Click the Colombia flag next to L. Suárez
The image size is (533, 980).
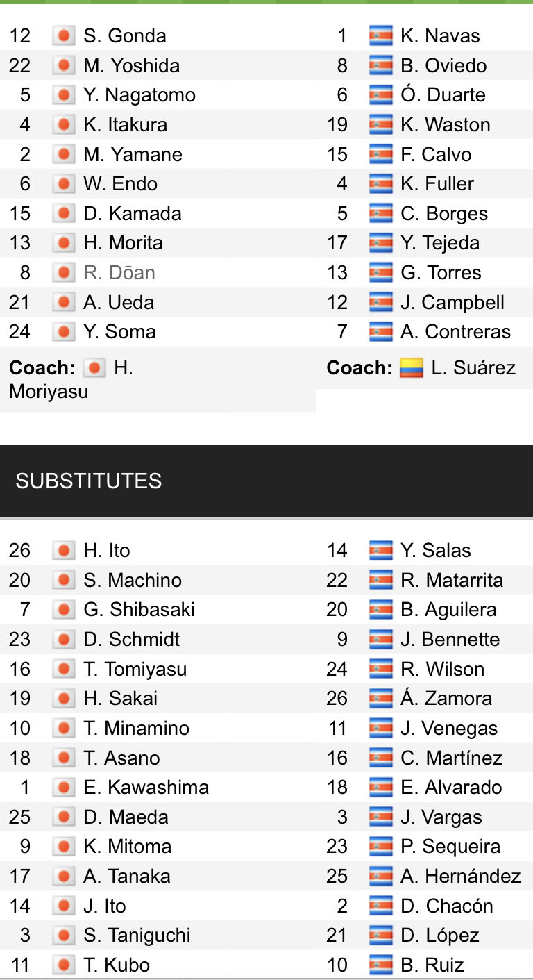(x=411, y=367)
